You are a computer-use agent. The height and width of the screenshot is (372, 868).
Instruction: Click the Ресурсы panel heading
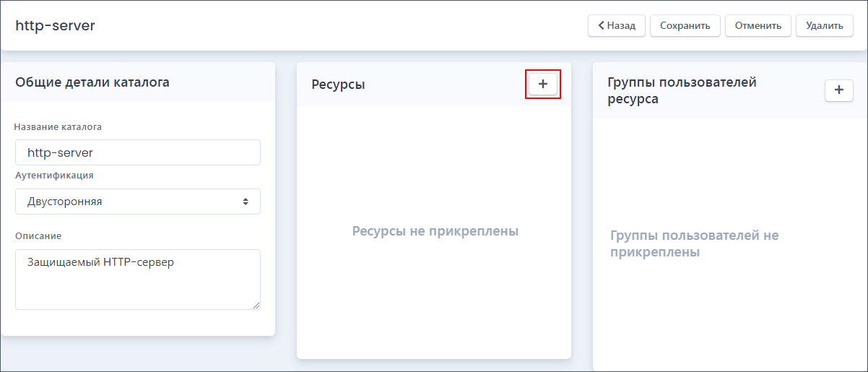pyautogui.click(x=338, y=85)
